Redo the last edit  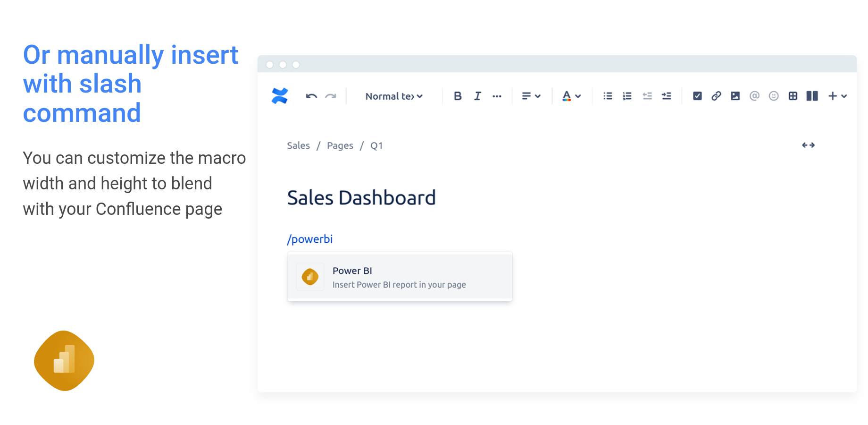331,96
